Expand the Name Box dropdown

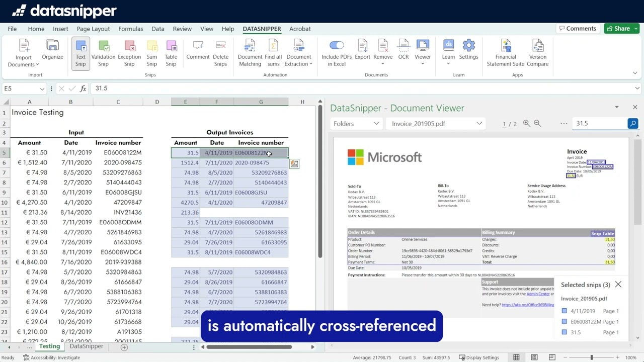(x=42, y=88)
